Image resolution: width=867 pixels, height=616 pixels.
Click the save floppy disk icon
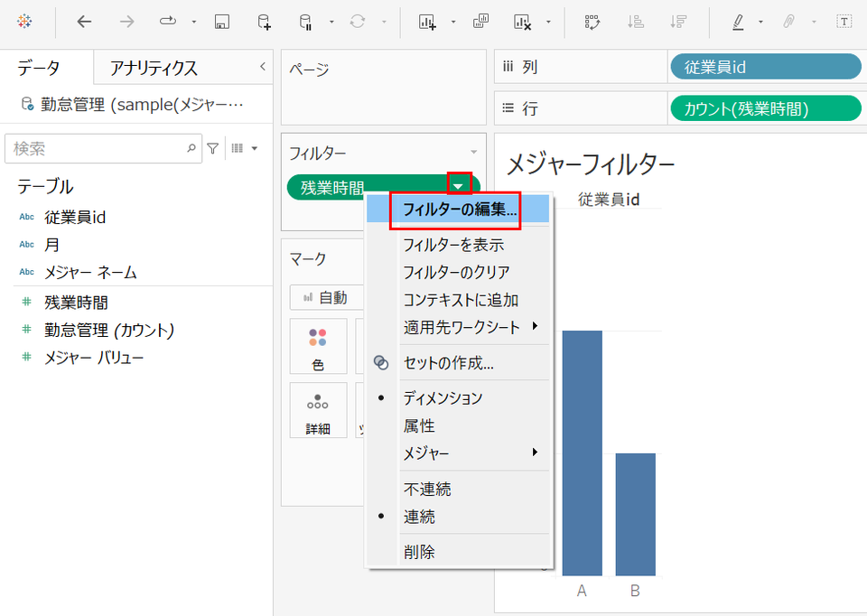pos(222,22)
